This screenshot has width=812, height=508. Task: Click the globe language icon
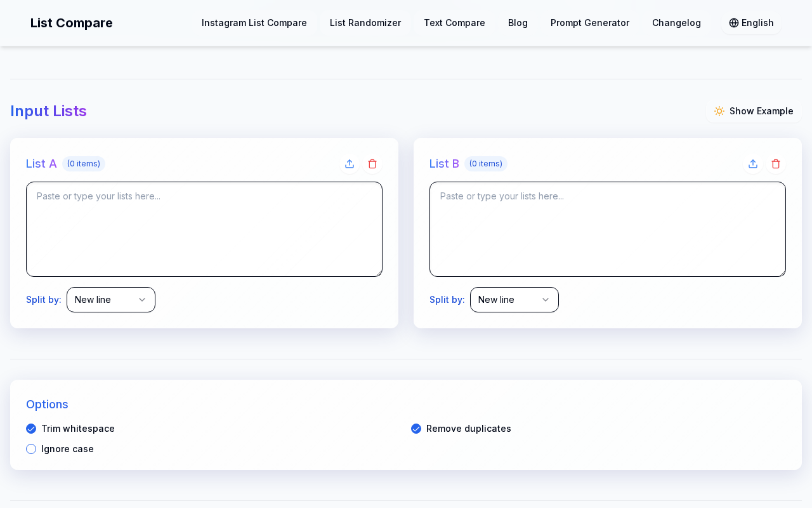(734, 23)
